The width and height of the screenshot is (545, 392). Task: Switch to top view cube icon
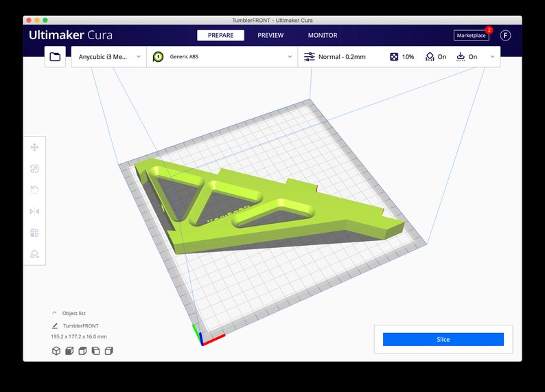point(82,351)
